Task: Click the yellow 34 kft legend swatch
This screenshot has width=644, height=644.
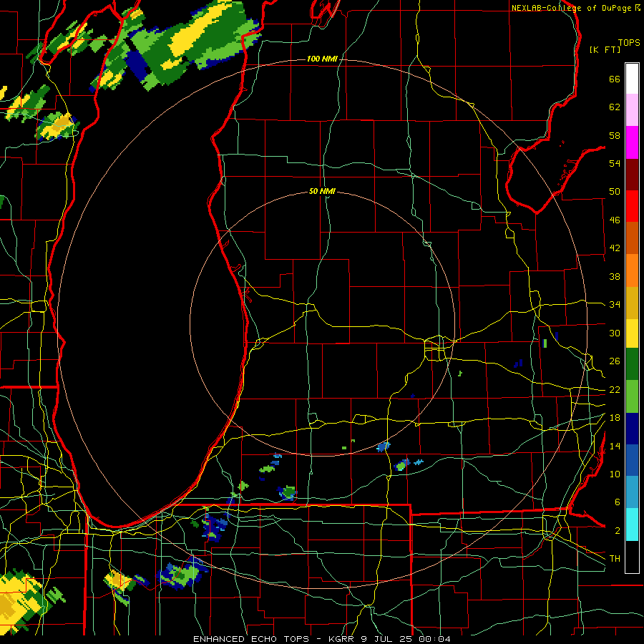Action: point(632,333)
